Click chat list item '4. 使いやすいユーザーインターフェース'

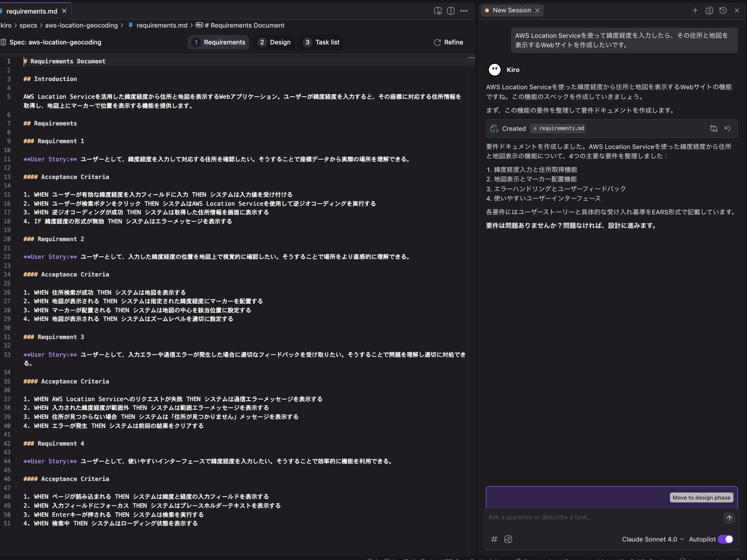click(x=544, y=198)
